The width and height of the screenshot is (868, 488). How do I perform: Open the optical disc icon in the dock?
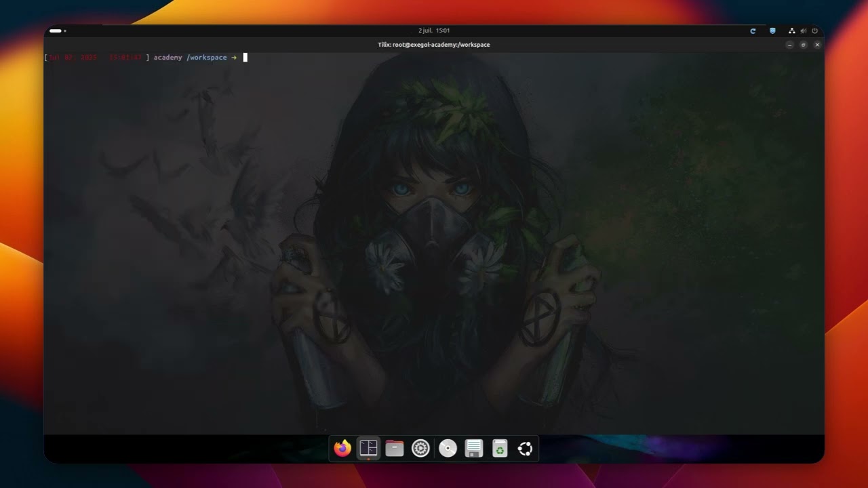click(x=448, y=448)
